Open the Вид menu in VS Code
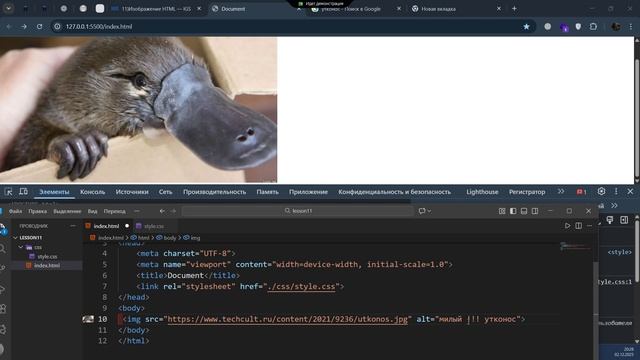The image size is (640, 360). pyautogui.click(x=92, y=211)
